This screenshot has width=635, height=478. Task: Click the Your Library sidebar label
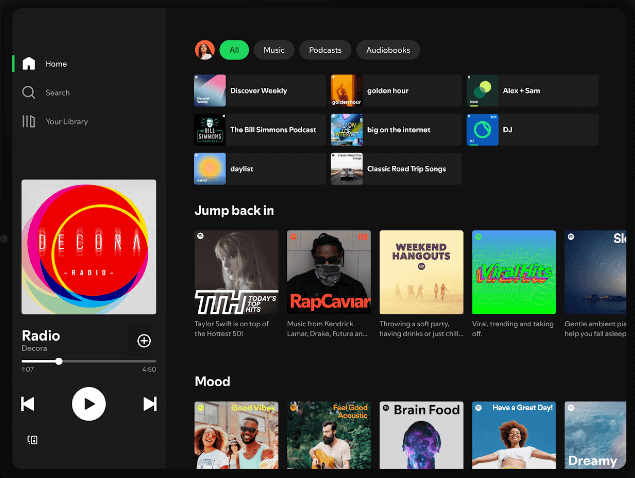(x=66, y=122)
